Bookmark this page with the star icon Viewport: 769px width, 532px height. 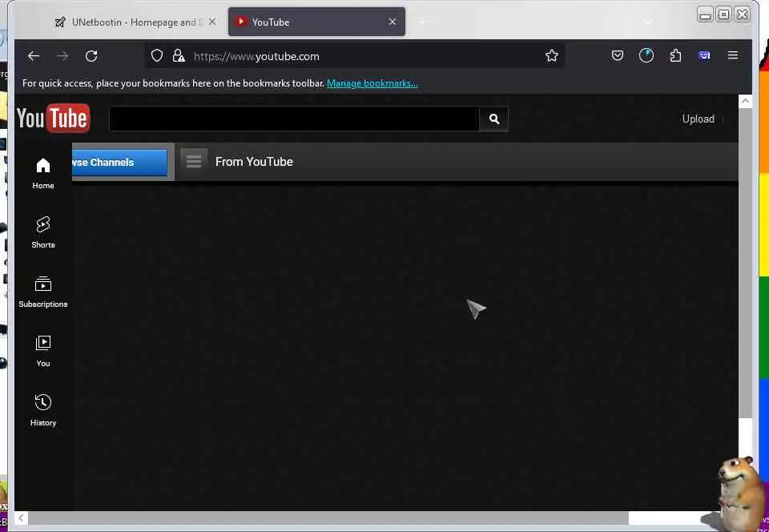click(552, 56)
